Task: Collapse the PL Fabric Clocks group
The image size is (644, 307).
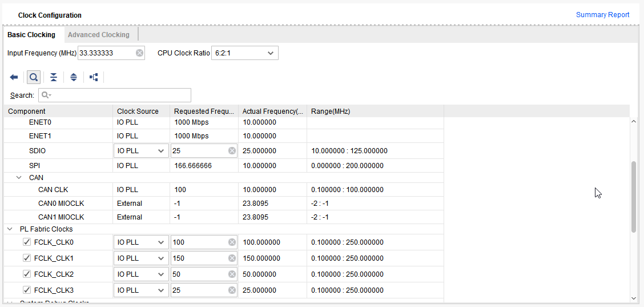Action: point(10,229)
